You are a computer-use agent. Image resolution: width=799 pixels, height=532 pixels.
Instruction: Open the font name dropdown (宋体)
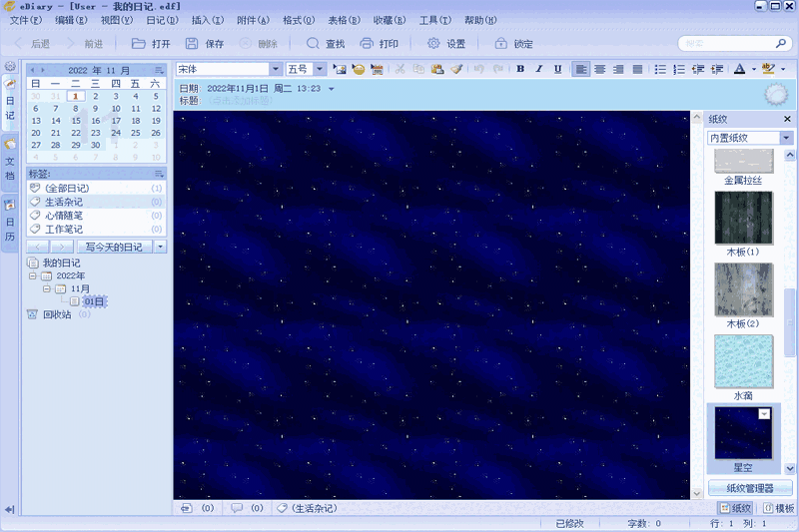(x=276, y=69)
